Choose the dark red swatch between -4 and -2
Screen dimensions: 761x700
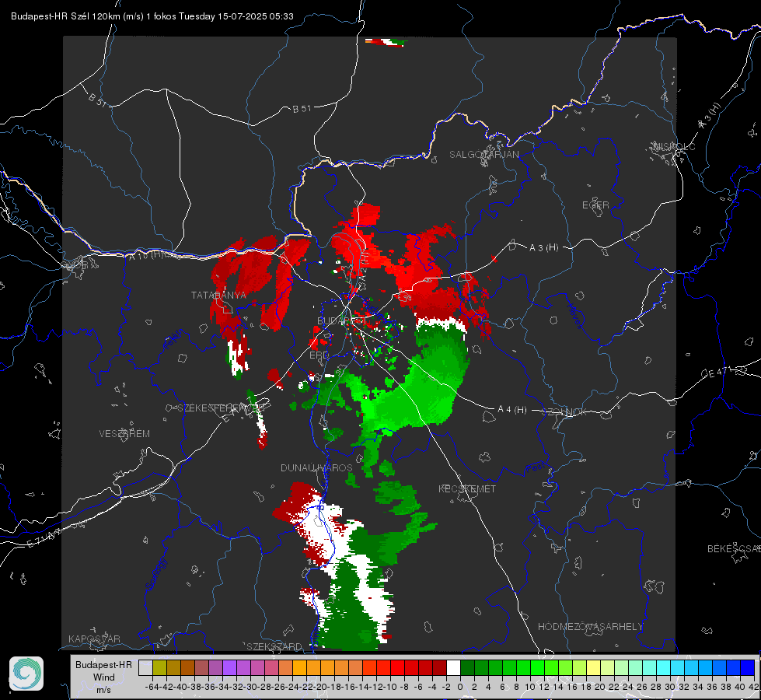click(439, 668)
